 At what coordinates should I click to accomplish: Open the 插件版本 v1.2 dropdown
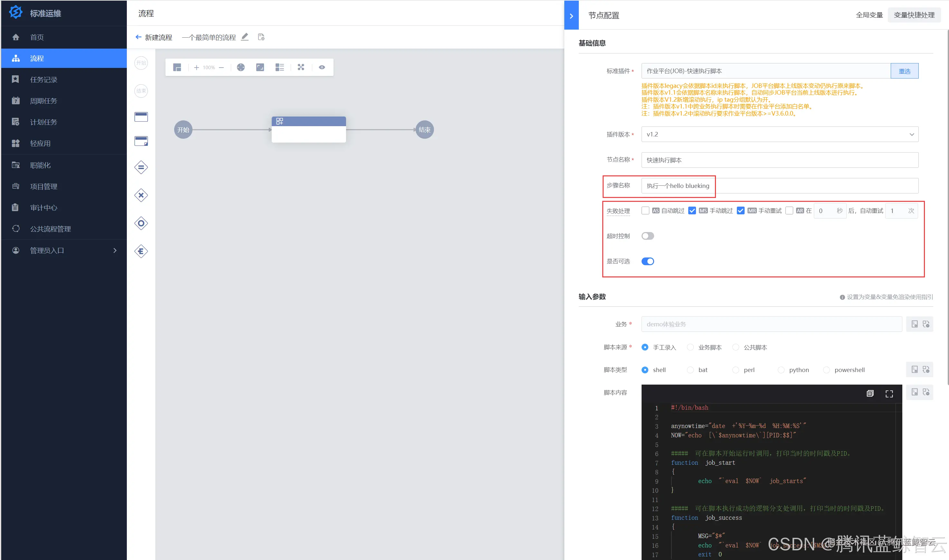coord(780,134)
